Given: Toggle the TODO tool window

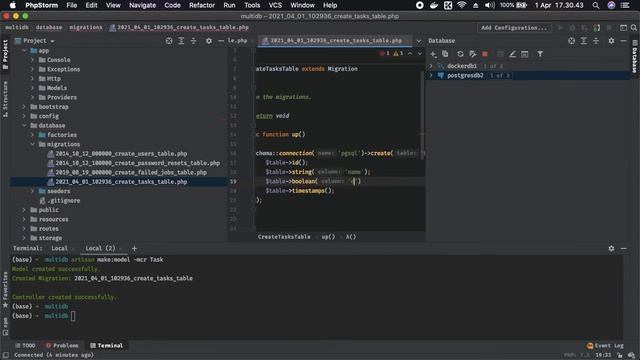Looking at the screenshot, I should click(25, 345).
